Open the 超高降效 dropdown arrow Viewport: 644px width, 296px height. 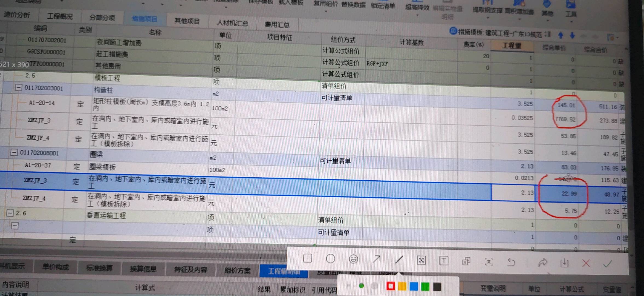tap(417, 15)
